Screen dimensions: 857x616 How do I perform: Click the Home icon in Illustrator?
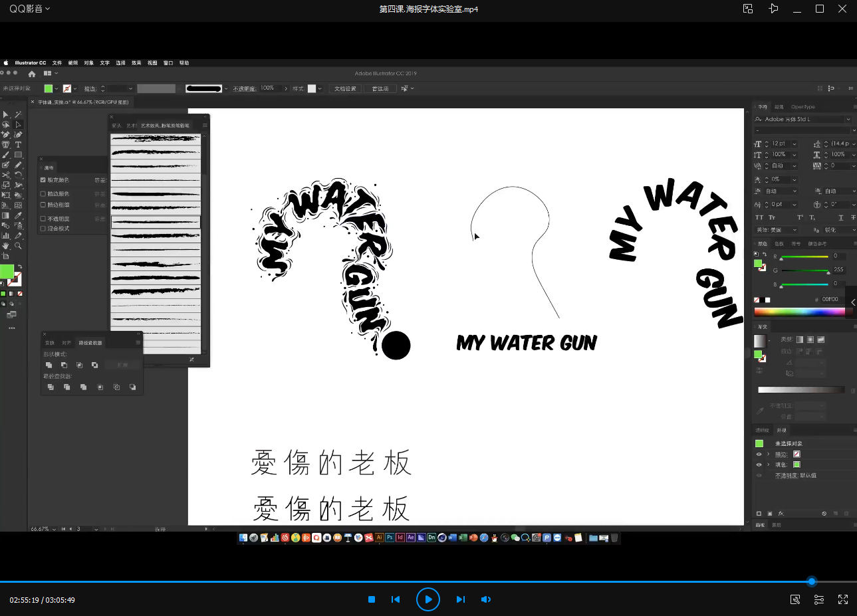pos(31,74)
